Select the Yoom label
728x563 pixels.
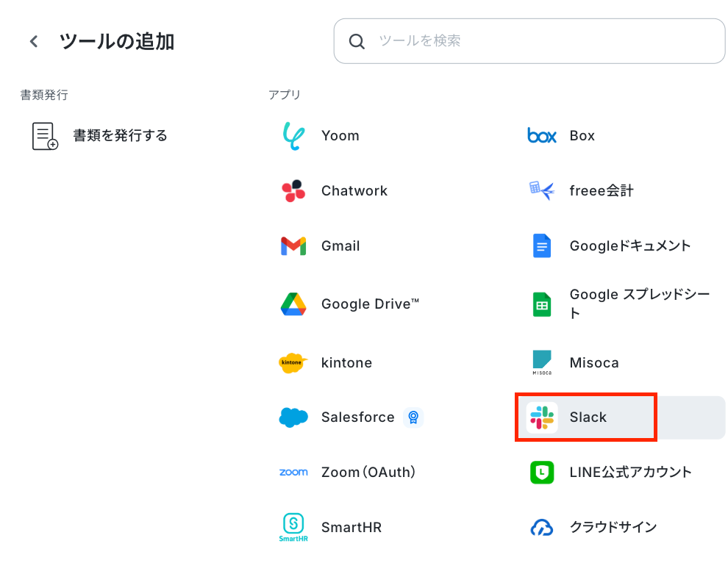340,135
